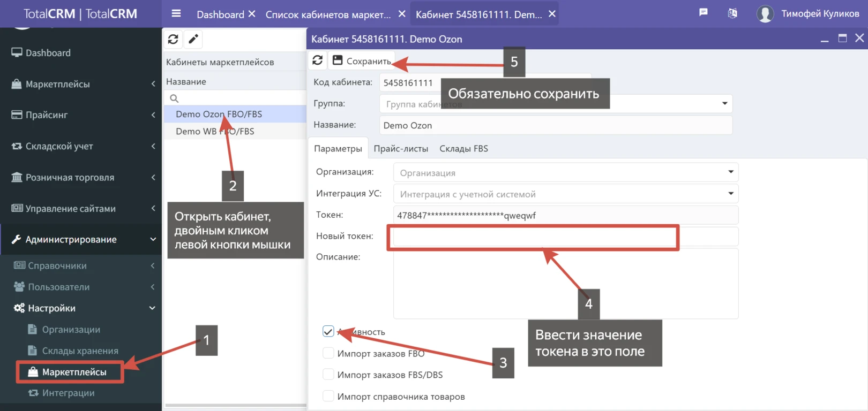The height and width of the screenshot is (411, 868).
Task: Switch to the Прайс-листы tab
Action: [401, 149]
